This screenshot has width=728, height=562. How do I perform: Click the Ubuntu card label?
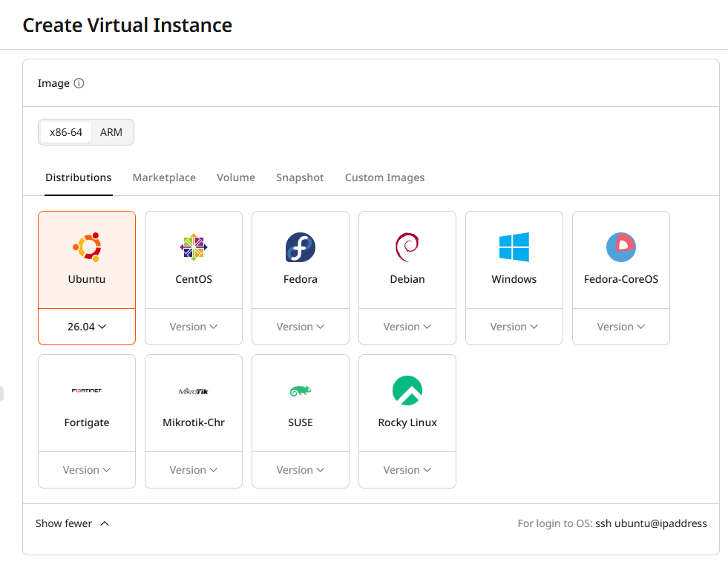click(x=87, y=279)
